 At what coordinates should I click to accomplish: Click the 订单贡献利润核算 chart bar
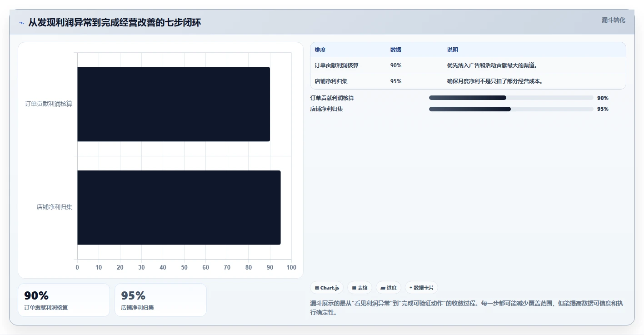(x=174, y=104)
